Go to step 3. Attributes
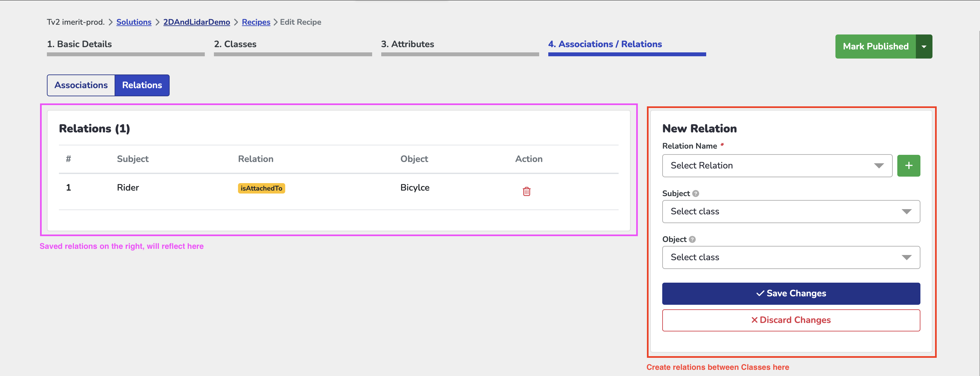 [x=407, y=44]
